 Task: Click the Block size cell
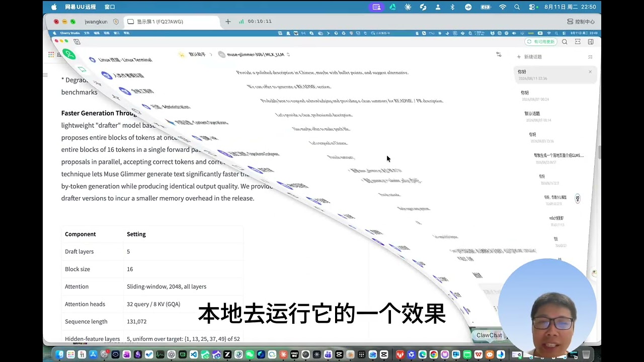[x=77, y=269]
